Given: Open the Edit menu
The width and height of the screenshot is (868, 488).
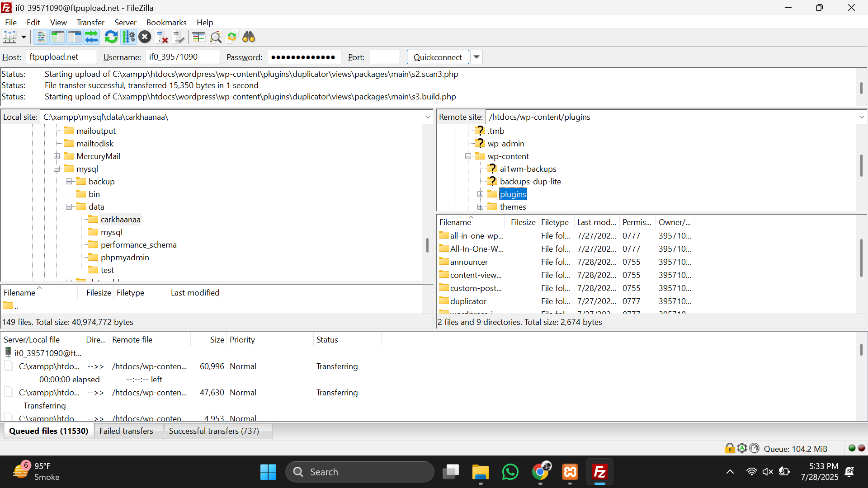Looking at the screenshot, I should [33, 22].
